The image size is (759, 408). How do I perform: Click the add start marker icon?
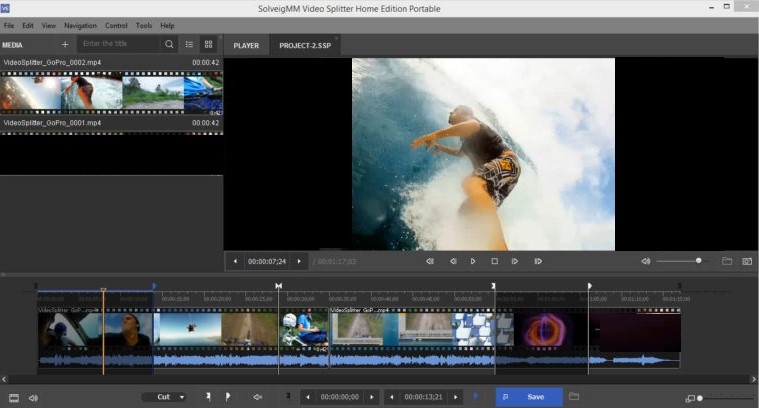pyautogui.click(x=208, y=397)
